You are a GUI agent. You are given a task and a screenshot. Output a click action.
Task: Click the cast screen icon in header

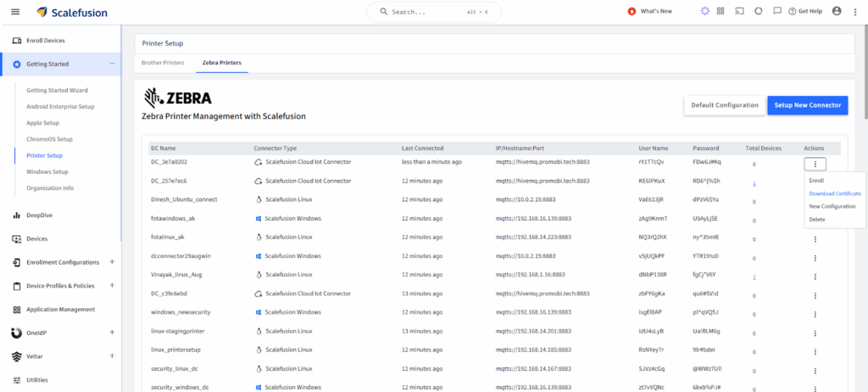coord(739,11)
